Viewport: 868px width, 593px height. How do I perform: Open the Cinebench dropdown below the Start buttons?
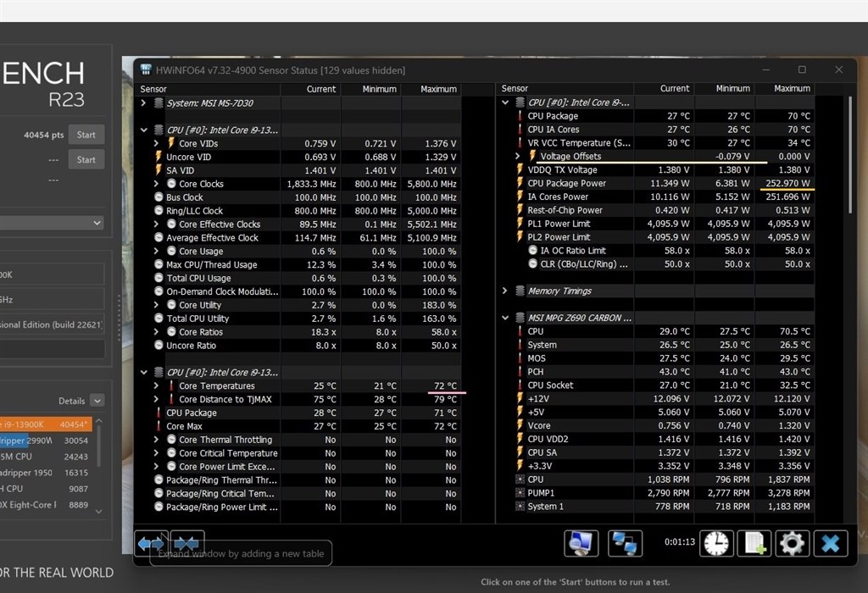53,222
